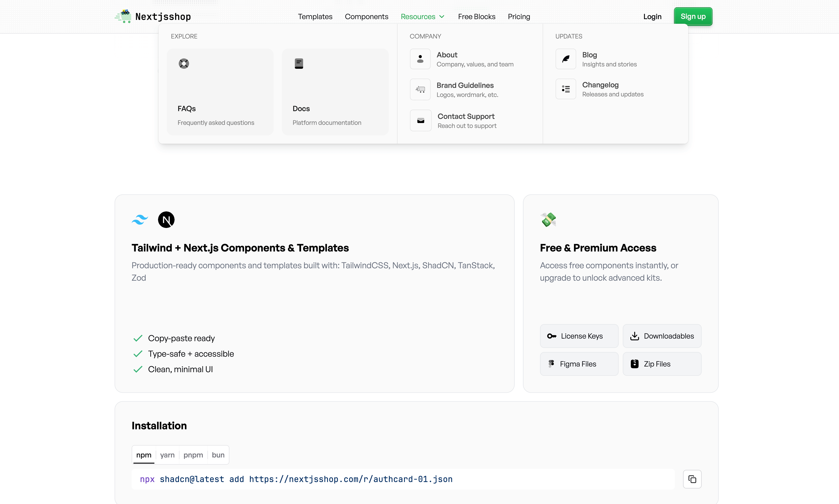Click the flying money emoji icon
The width and height of the screenshot is (839, 504).
548,220
